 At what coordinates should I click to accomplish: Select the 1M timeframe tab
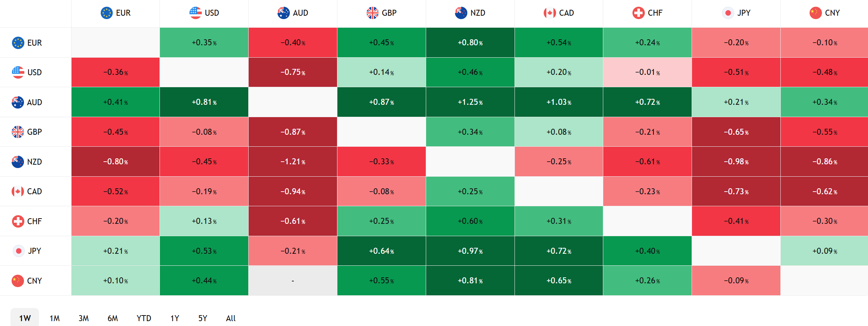[55, 318]
